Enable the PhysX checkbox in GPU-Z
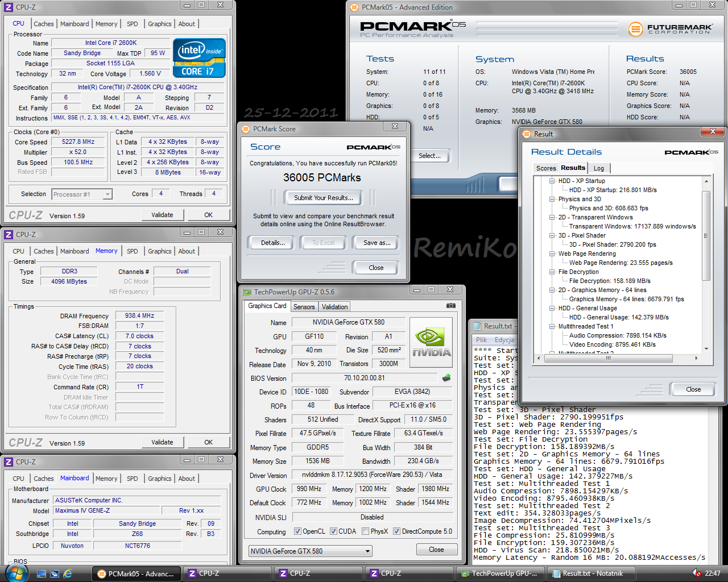 pyautogui.click(x=365, y=531)
